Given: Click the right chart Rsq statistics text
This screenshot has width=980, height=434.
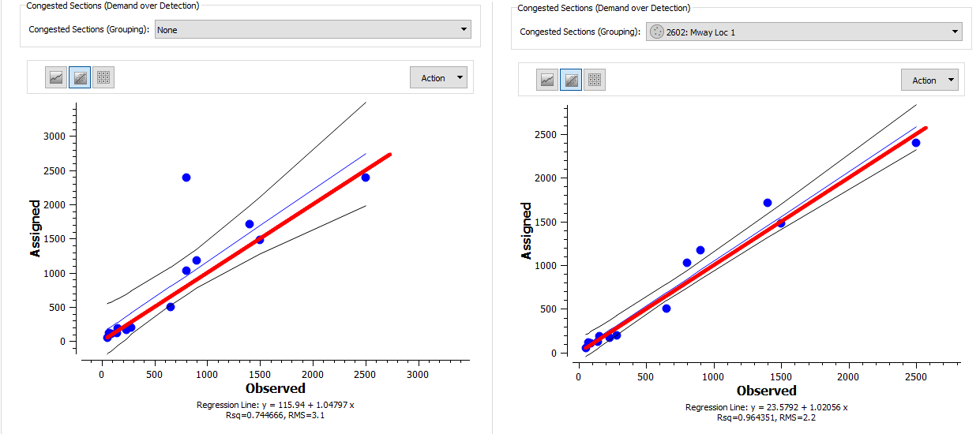Looking at the screenshot, I should (x=767, y=417).
